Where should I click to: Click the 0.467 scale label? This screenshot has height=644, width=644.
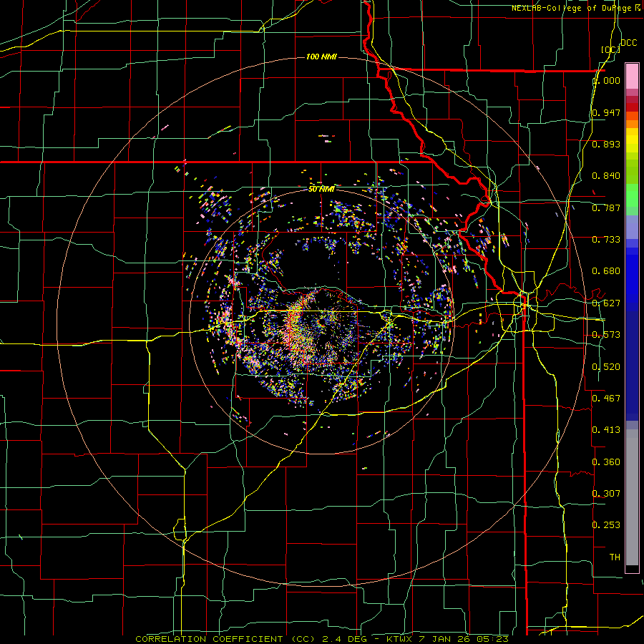point(606,399)
